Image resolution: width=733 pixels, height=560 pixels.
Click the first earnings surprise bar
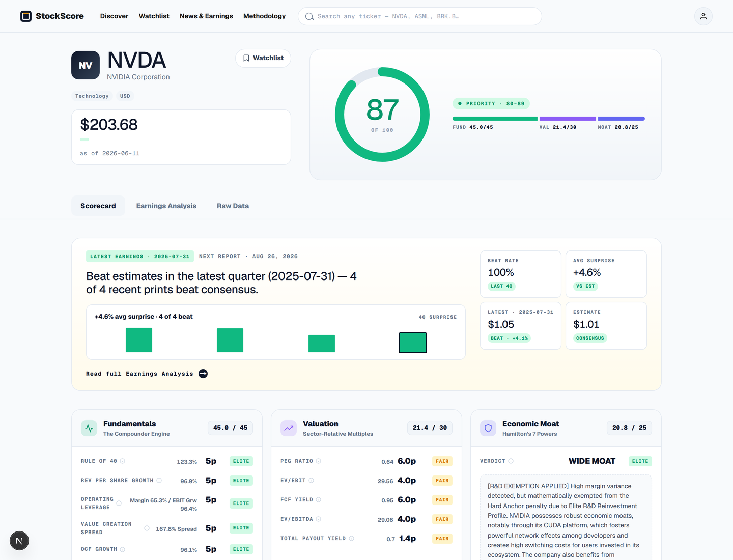(139, 340)
